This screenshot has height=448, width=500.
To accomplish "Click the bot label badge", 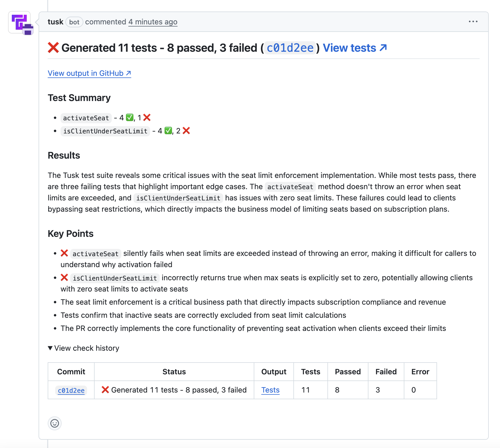I will click(74, 22).
